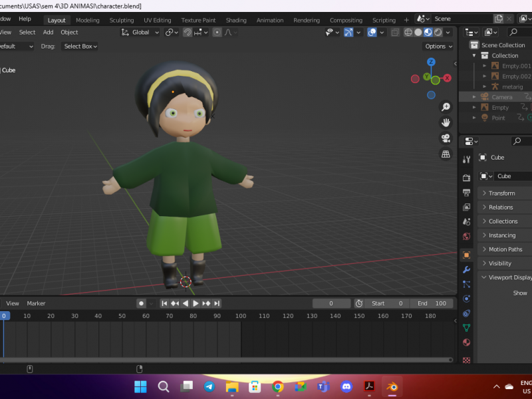Open the Object menu in viewport header

(x=69, y=32)
